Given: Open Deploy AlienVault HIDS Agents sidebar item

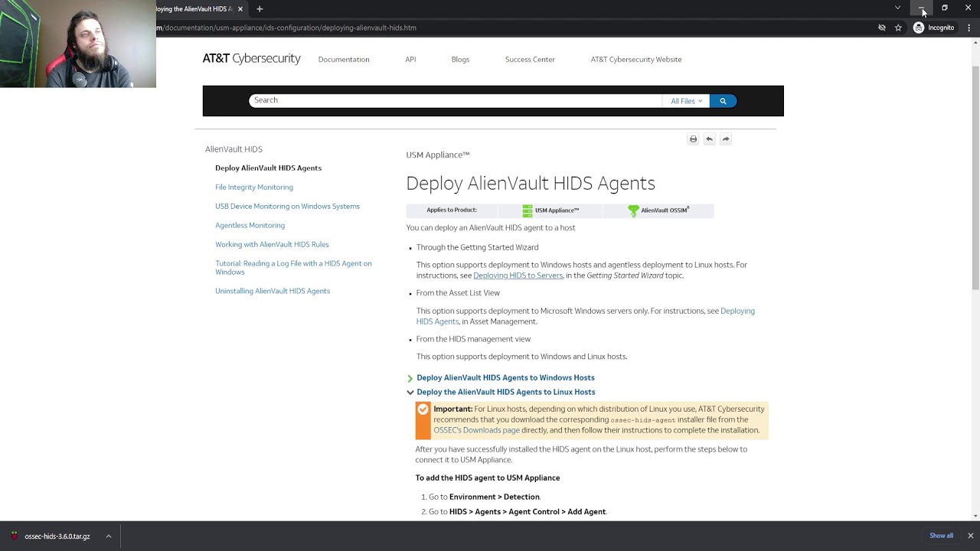Looking at the screenshot, I should click(268, 168).
